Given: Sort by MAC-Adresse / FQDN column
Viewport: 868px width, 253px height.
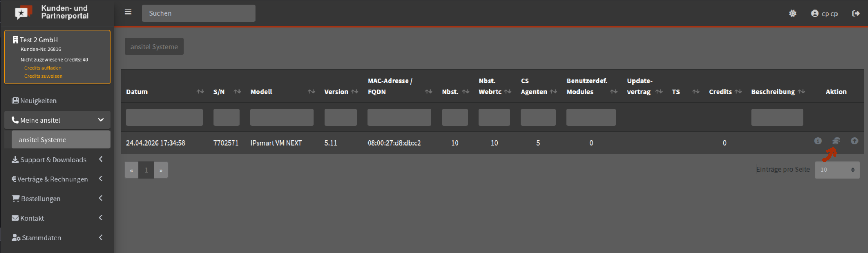Looking at the screenshot, I should (428, 91).
